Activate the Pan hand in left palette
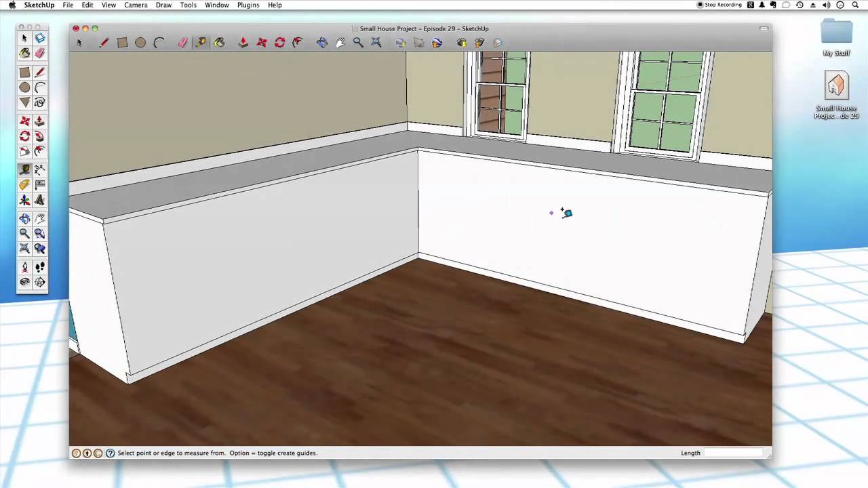868x488 pixels. click(x=40, y=219)
